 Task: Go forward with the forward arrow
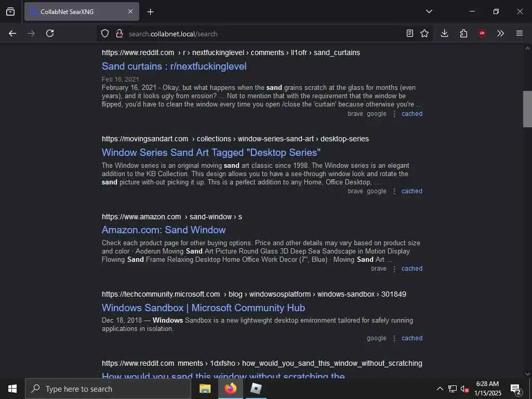(x=31, y=33)
